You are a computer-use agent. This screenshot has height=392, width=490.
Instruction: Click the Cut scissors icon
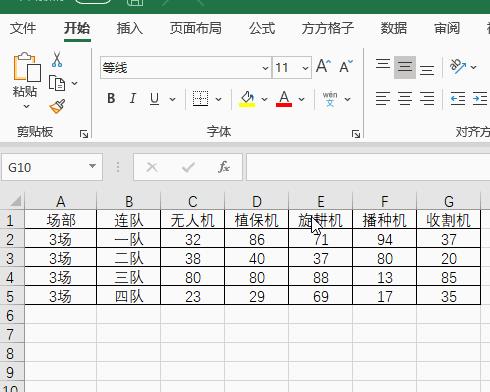coord(57,60)
